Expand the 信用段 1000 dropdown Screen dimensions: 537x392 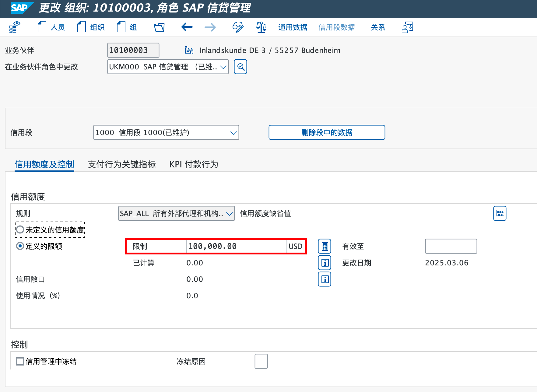(233, 133)
